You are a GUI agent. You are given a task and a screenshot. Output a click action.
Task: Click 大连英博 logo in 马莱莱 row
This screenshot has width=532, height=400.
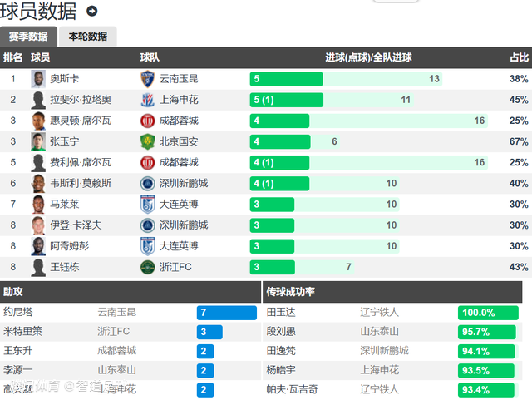147,205
